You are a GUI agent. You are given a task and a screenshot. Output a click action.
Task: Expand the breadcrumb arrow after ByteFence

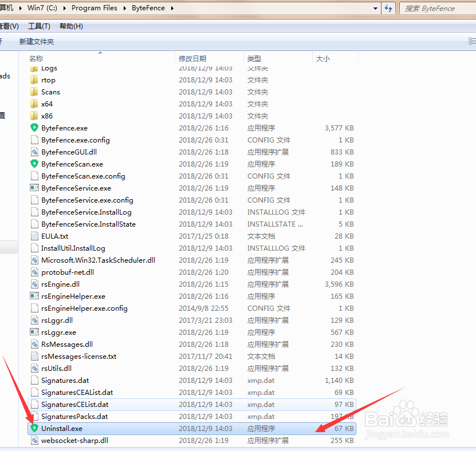pyautogui.click(x=172, y=8)
